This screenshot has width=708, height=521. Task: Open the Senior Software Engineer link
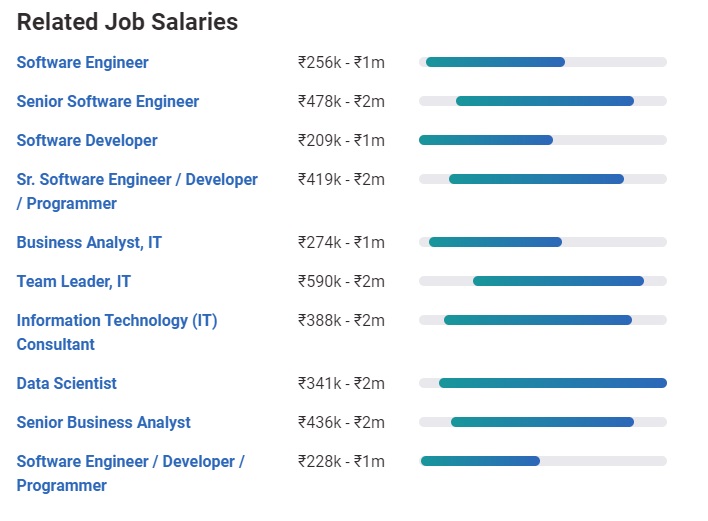pos(107,101)
